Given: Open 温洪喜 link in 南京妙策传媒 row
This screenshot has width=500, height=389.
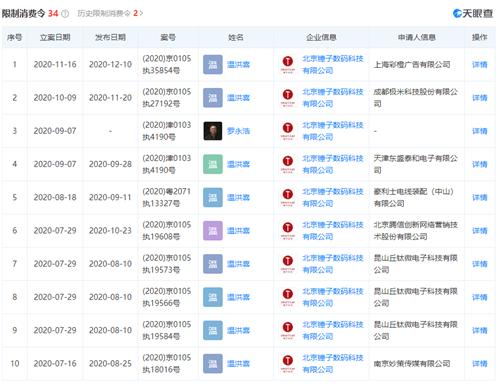Looking at the screenshot, I should (x=238, y=363).
